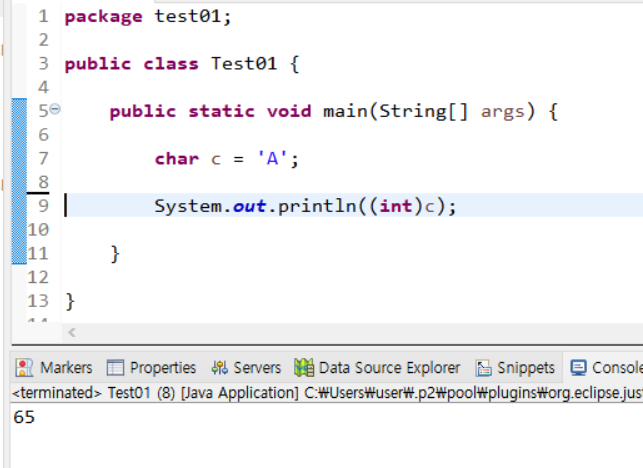Click 'System' on line 9

[188, 206]
